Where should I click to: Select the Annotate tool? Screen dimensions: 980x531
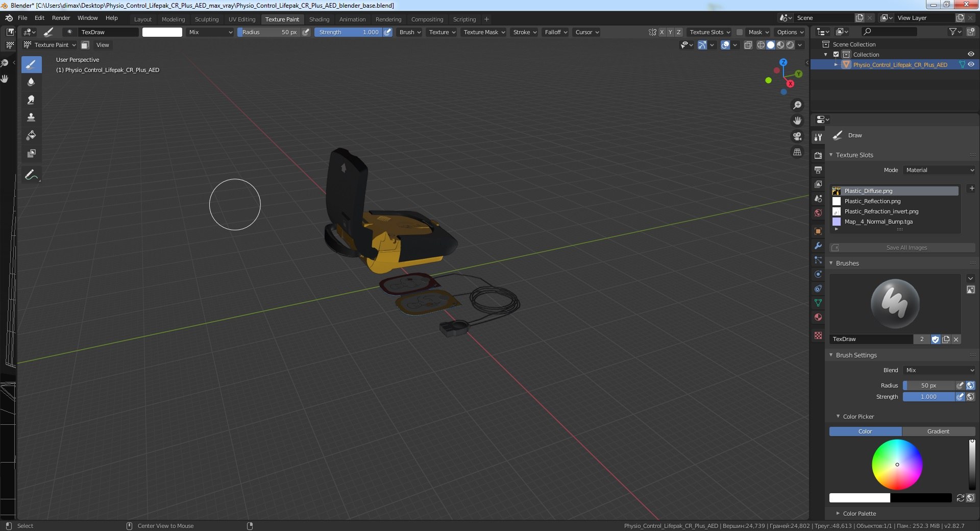31,175
